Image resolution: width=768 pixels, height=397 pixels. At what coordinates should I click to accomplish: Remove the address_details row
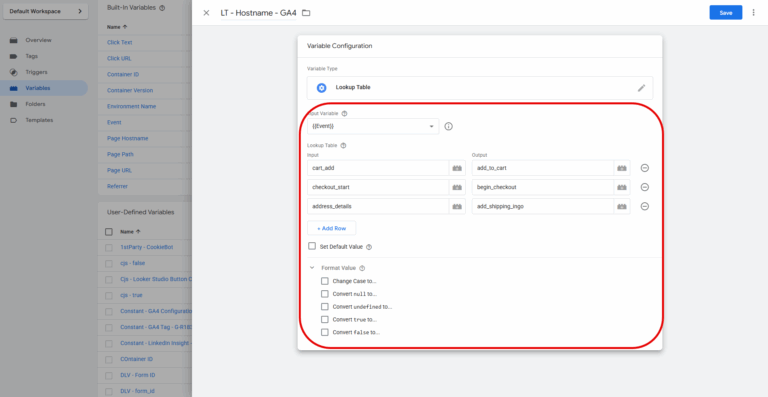[x=645, y=206]
